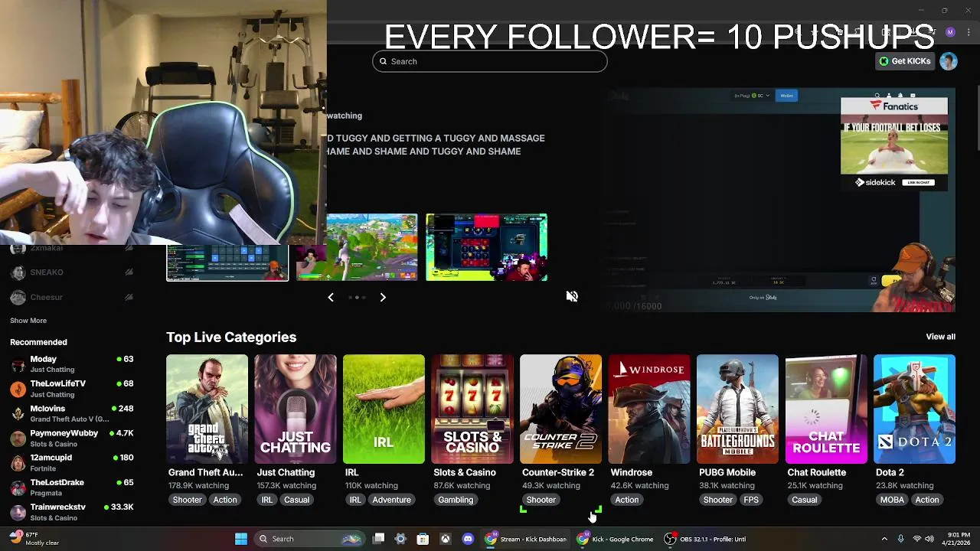Open Wi-Fi network settings in the tray
The width and height of the screenshot is (980, 551).
[x=917, y=539]
